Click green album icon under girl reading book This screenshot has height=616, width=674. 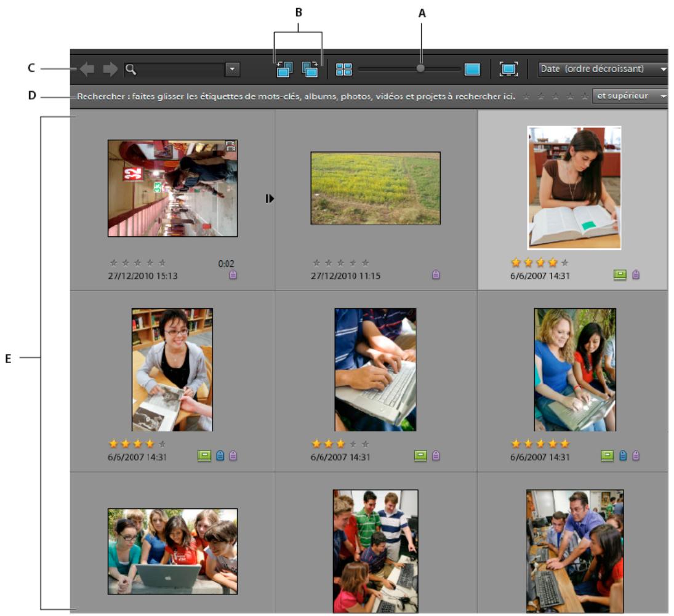pos(620,274)
